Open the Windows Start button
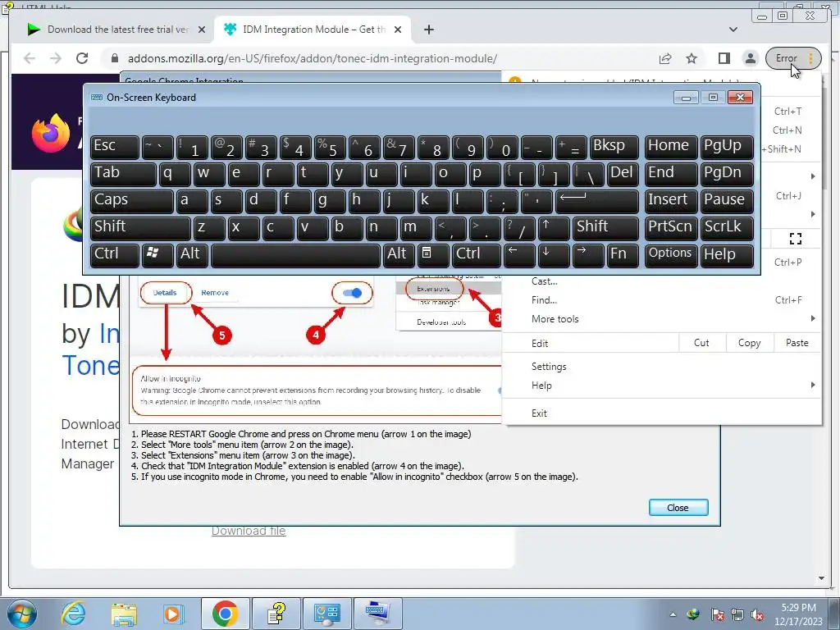Image resolution: width=840 pixels, height=630 pixels. (22, 614)
